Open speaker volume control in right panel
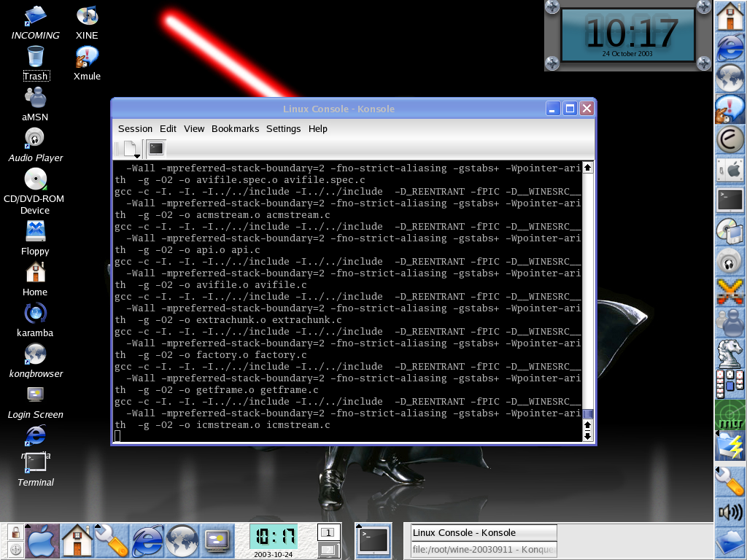 pos(730,512)
